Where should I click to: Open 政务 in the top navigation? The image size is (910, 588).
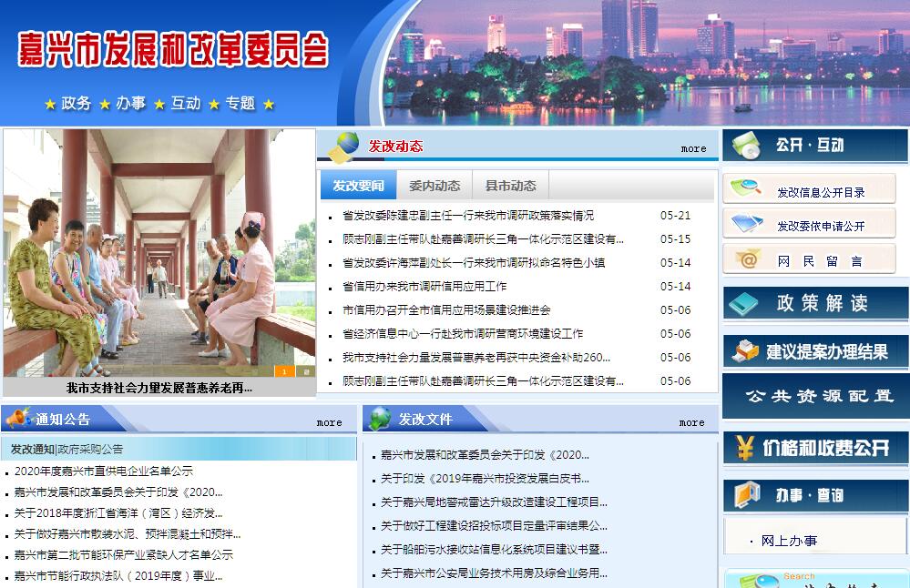[x=77, y=104]
